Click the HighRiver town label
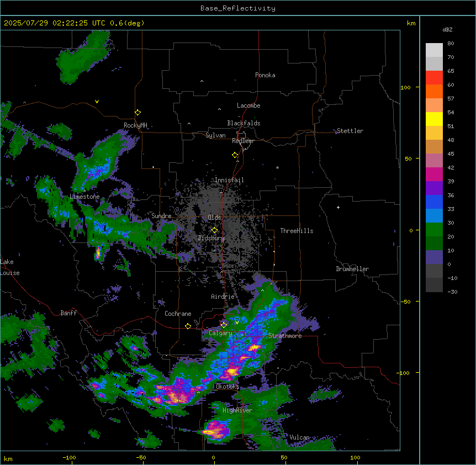476x465 pixels. click(237, 410)
